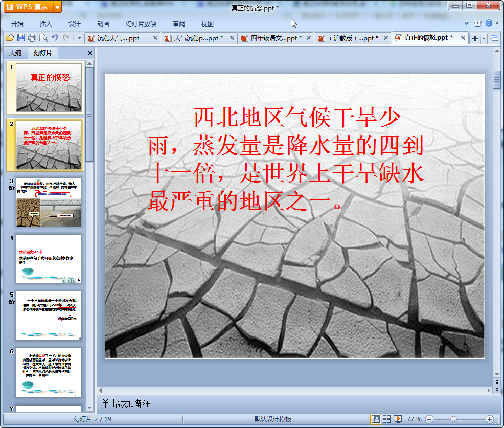Click the notes field 单击添加备注
Screen dimensions: 504x428
(x=126, y=403)
